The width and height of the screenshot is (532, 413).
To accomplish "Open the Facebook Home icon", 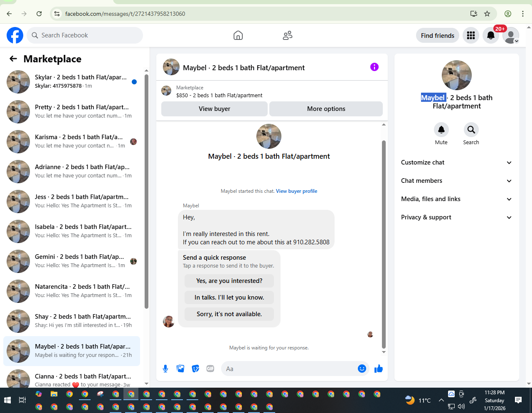I will coord(238,35).
